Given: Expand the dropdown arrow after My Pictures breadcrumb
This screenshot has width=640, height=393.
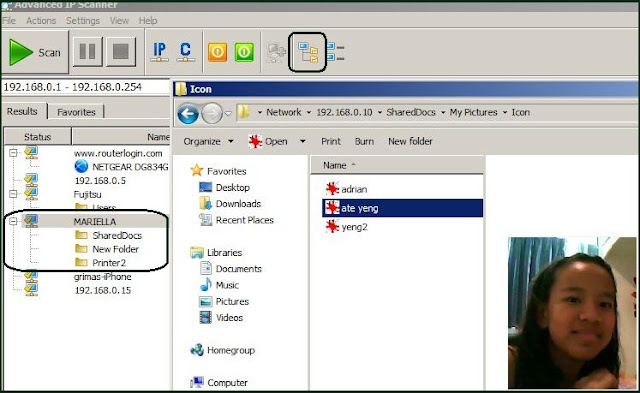Looking at the screenshot, I should coord(505,113).
